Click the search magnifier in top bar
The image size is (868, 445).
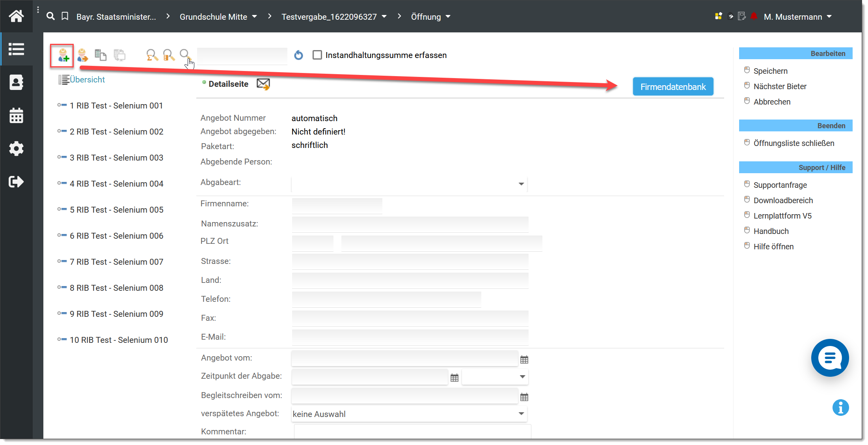[50, 16]
